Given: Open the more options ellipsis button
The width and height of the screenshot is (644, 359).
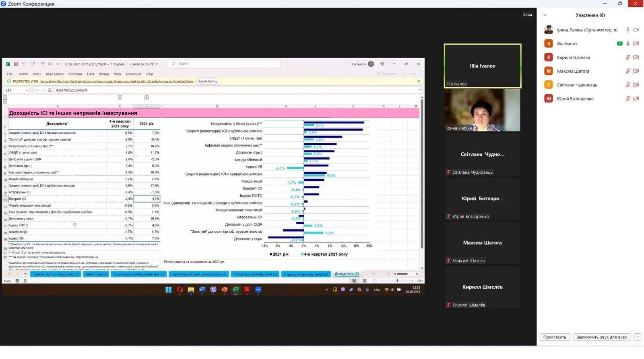Looking at the screenshot, I should click(637, 337).
